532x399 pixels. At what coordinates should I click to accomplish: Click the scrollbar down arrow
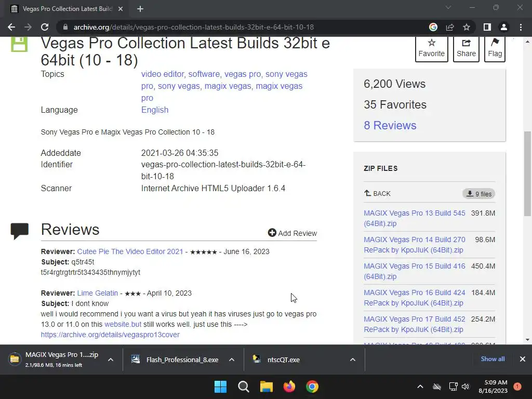(x=527, y=340)
